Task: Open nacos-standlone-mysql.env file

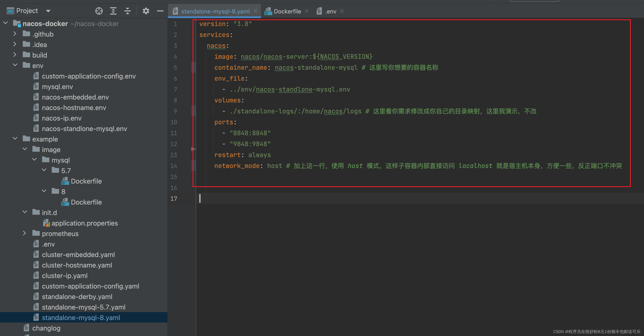Action: tap(83, 129)
